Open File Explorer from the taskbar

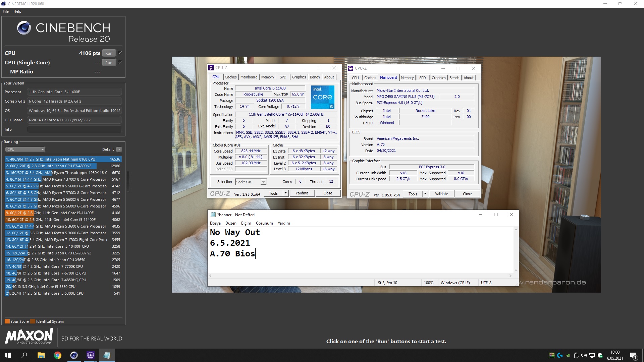click(x=41, y=355)
